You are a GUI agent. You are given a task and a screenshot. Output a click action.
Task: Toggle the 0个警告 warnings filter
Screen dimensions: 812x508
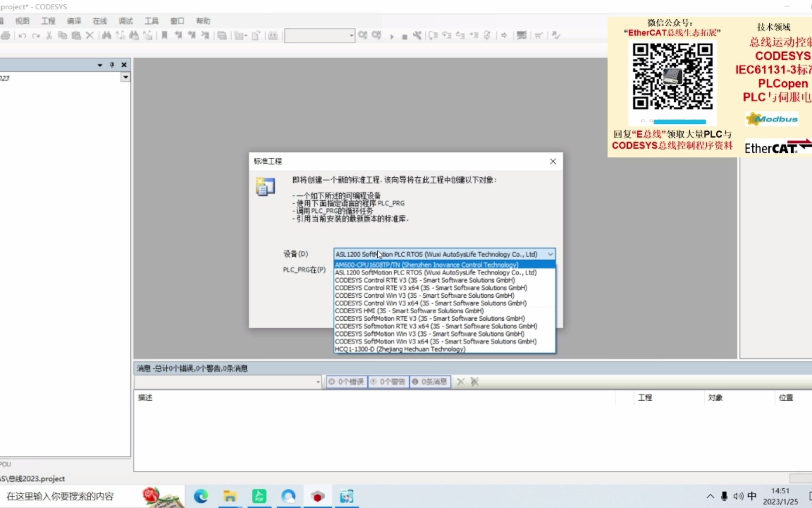point(388,381)
